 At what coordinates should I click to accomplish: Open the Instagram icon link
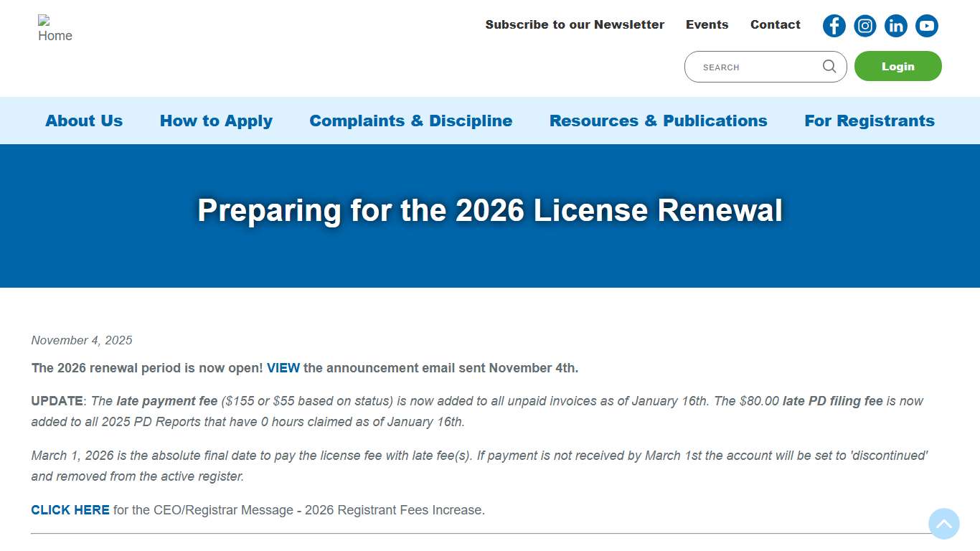pyautogui.click(x=864, y=25)
